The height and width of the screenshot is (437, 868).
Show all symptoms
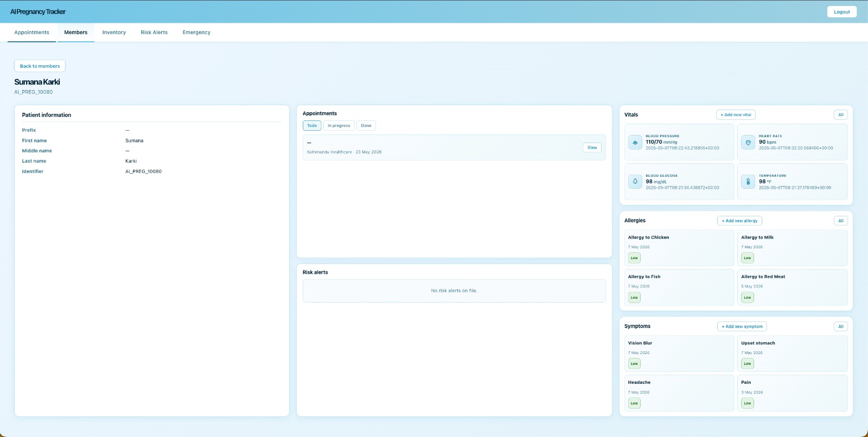pos(841,326)
